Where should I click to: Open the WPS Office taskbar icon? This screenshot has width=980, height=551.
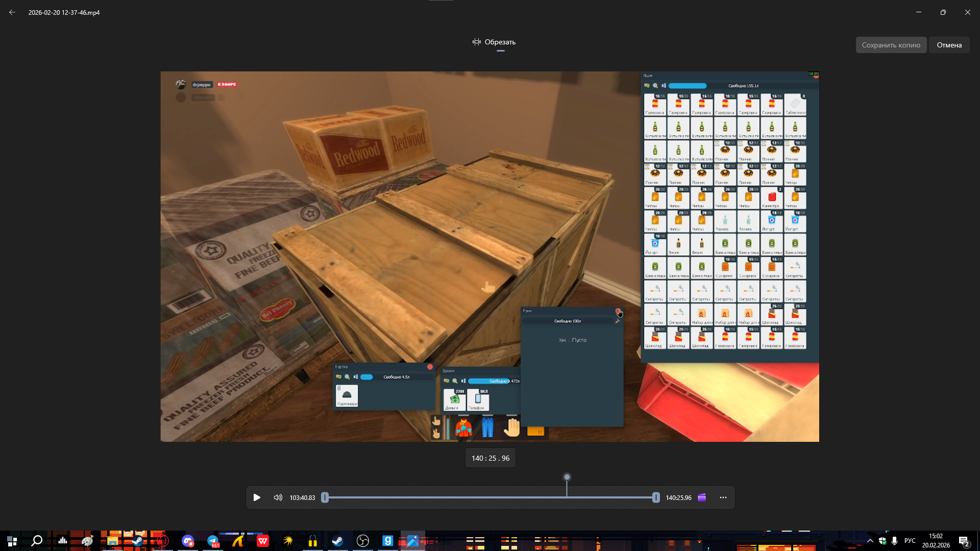pos(263,541)
